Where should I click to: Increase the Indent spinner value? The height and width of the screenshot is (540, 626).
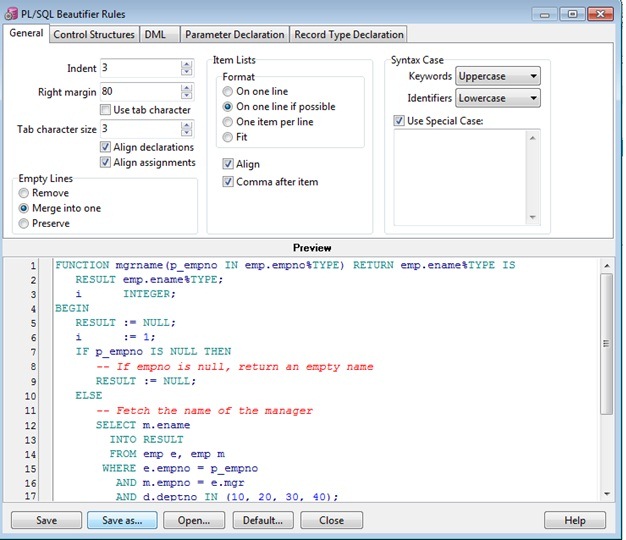coord(186,64)
